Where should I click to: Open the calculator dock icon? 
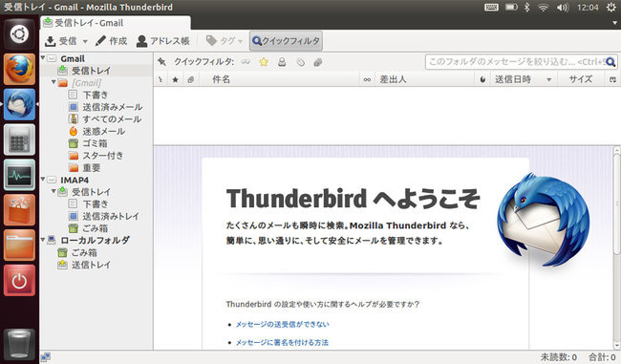coord(19,139)
